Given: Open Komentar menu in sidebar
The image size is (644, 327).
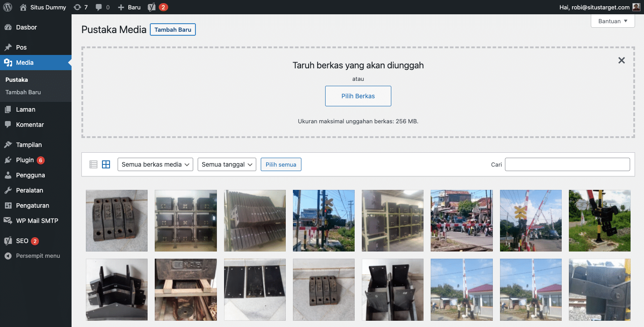Looking at the screenshot, I should point(36,125).
